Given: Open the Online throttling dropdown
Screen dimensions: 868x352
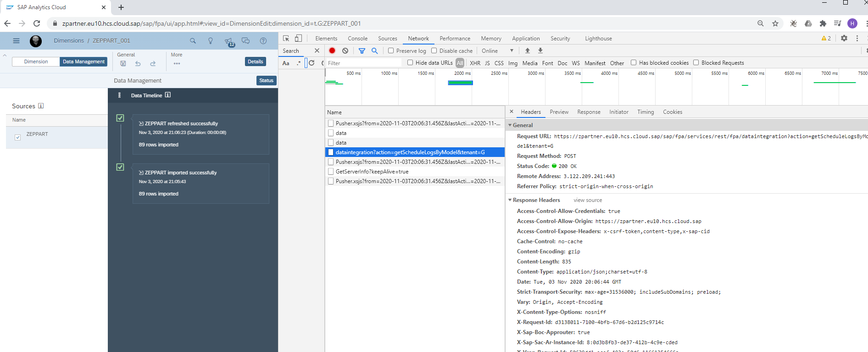Looking at the screenshot, I should (x=498, y=50).
